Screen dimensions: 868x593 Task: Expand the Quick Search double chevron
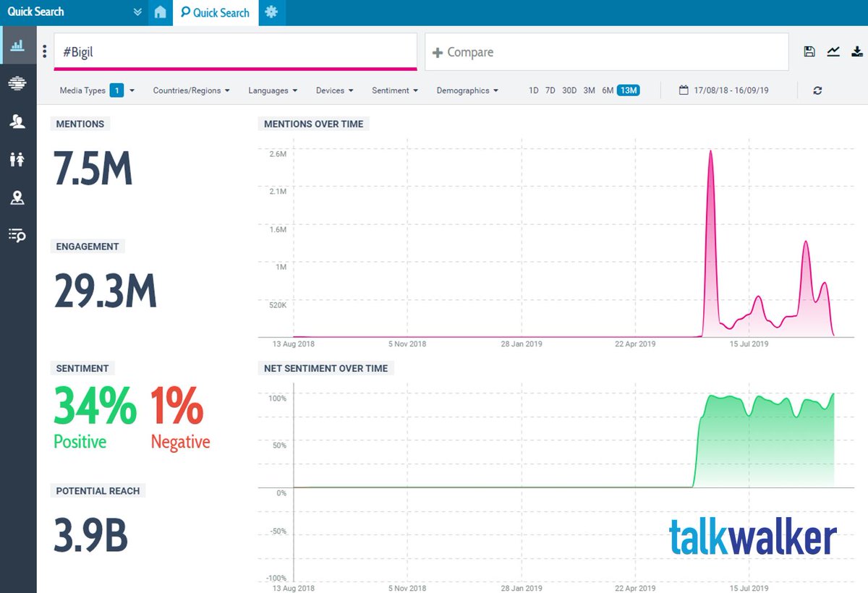138,12
